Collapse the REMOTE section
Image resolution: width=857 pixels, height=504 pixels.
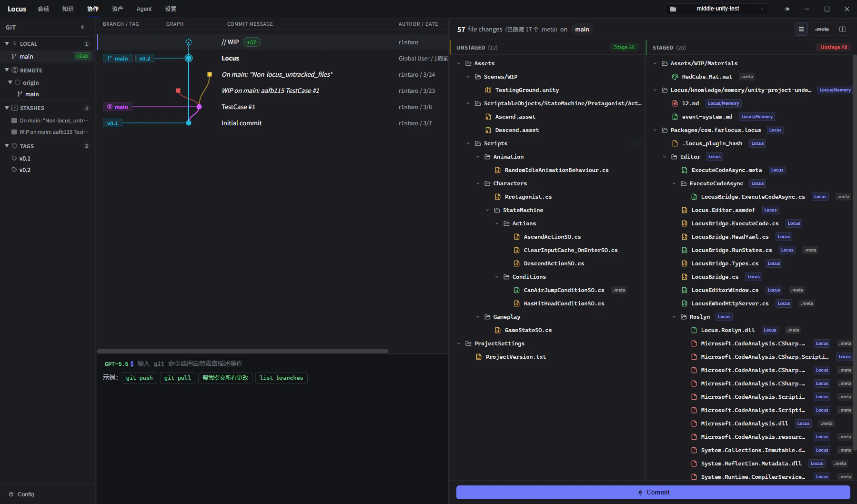(7, 70)
